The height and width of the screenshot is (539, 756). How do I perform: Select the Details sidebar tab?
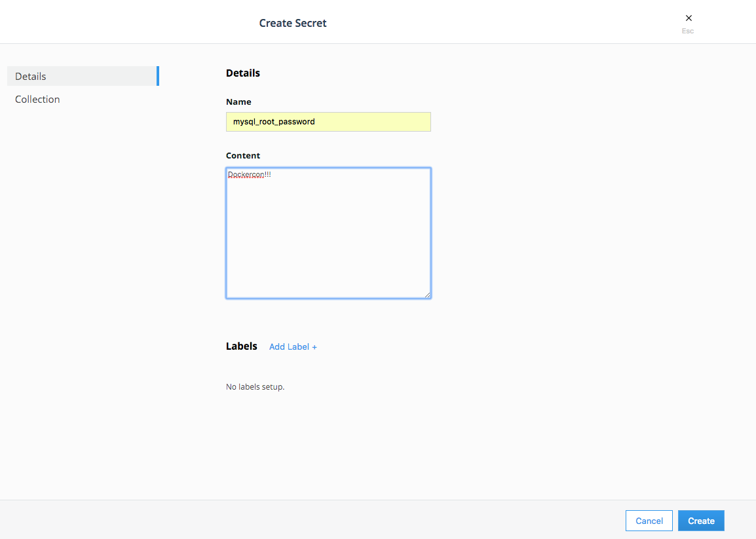(83, 76)
